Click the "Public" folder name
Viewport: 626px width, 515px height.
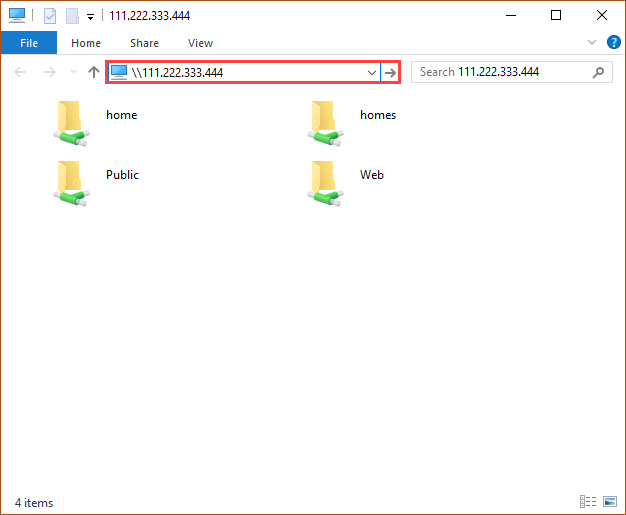pos(123,175)
